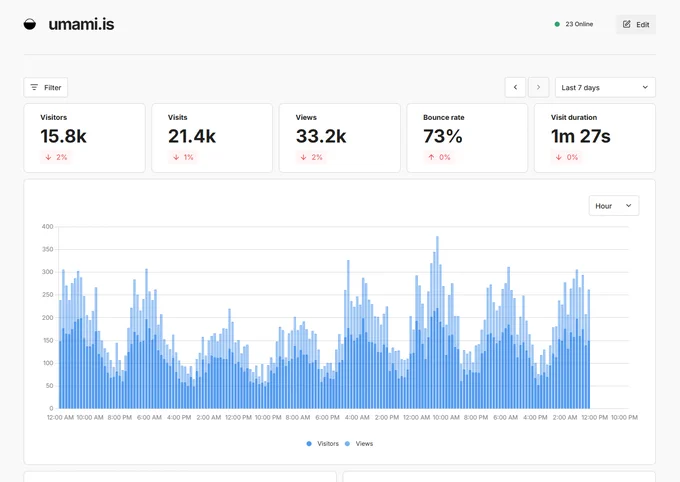Screen dimensions: 680x482
Task: Open the Last 7 days dropdown
Action: click(605, 87)
